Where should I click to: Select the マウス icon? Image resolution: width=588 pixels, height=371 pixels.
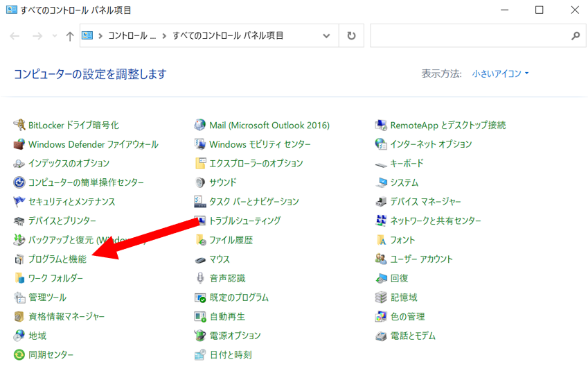200,259
